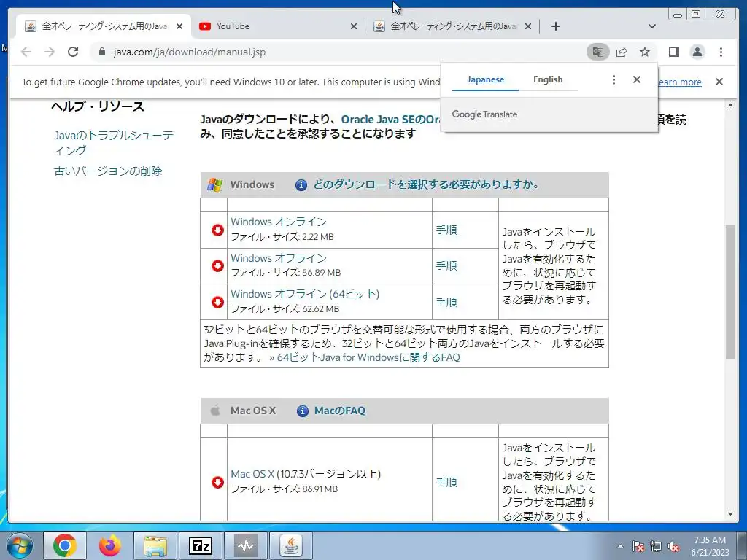The height and width of the screenshot is (560, 747).
Task: Open the Google Translate icon in address bar
Action: click(x=598, y=52)
